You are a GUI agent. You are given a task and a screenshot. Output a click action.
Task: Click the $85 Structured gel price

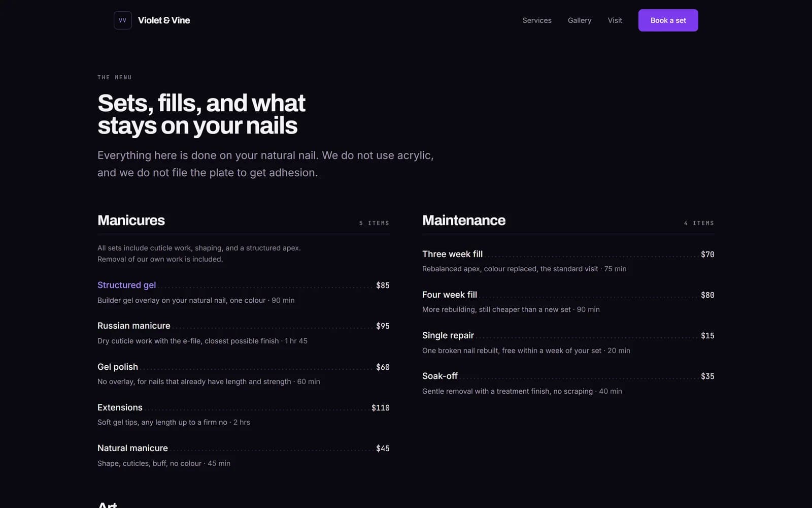point(383,285)
